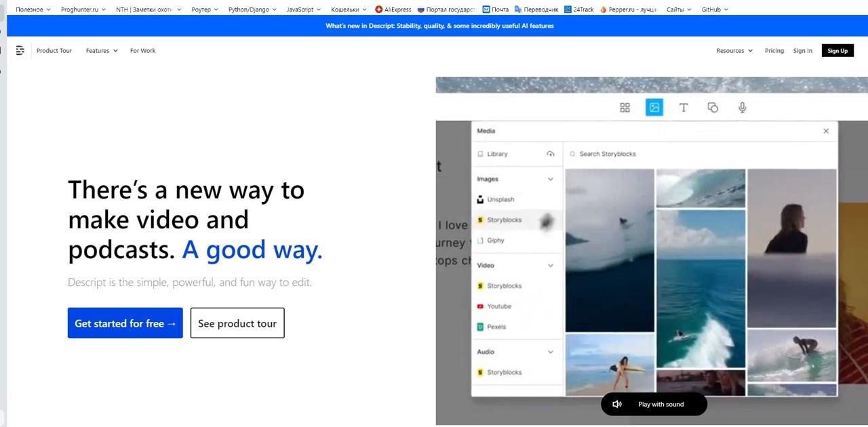The width and height of the screenshot is (868, 427).
Task: Click the Library folder icon
Action: click(481, 154)
